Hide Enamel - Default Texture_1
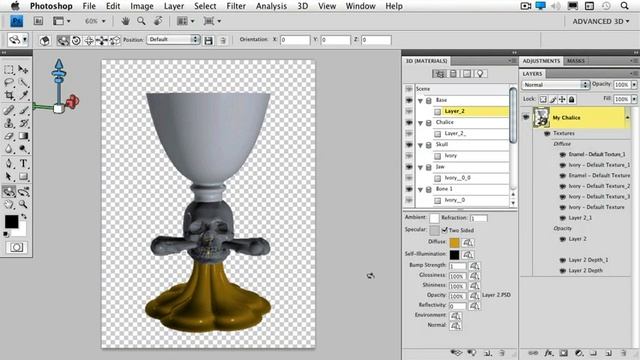Screen dimensions: 640x360 tap(562, 155)
